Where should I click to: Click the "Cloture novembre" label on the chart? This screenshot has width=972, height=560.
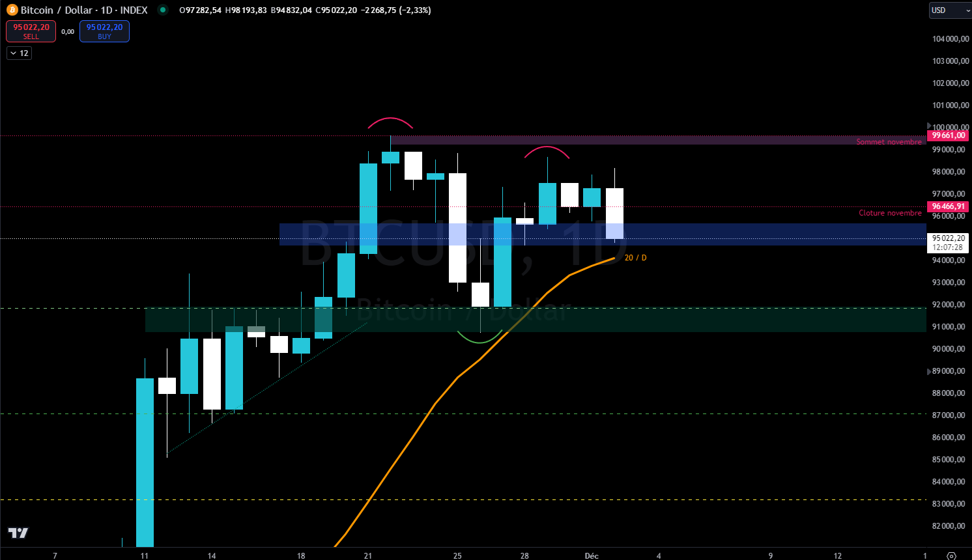[890, 212]
